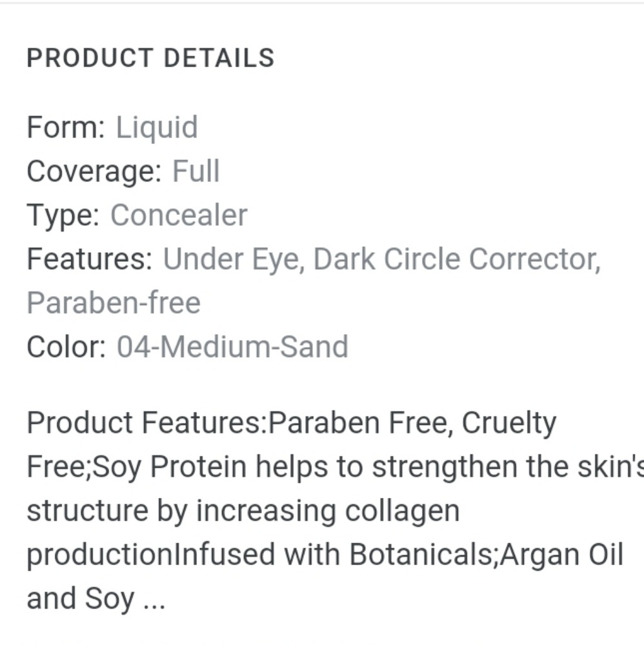644x645 pixels.
Task: Select the Paraben-free feature value
Action: click(x=114, y=303)
